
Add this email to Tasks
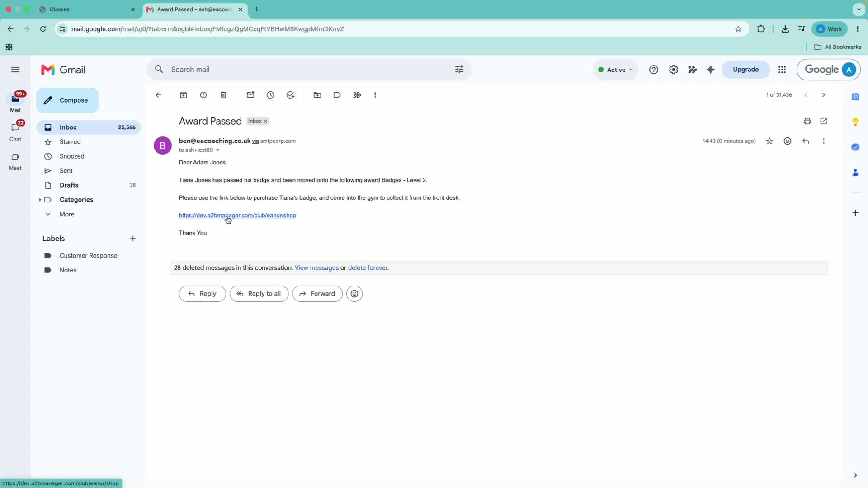[x=290, y=95]
